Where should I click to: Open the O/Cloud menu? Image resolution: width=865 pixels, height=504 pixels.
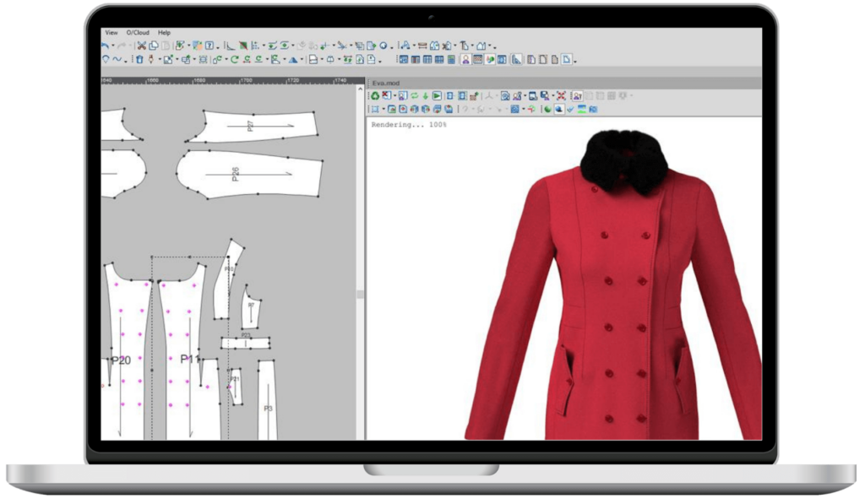pos(137,32)
